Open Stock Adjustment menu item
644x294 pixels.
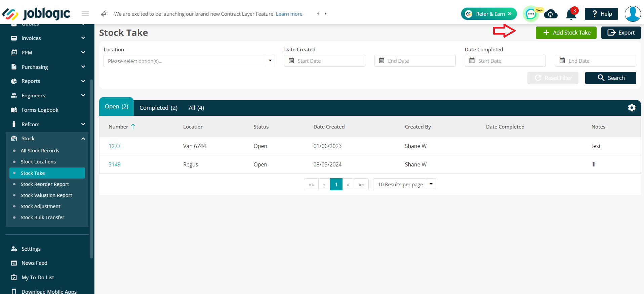pyautogui.click(x=40, y=206)
